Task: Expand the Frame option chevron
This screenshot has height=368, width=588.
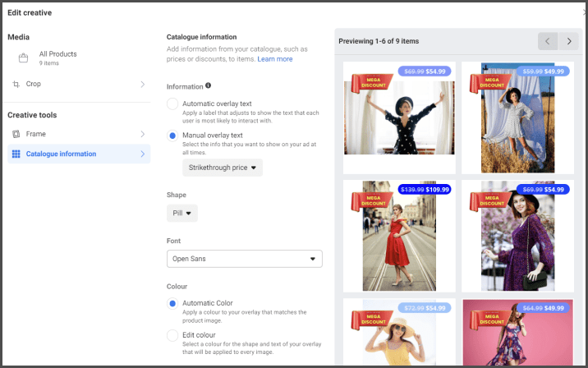Action: pos(143,134)
